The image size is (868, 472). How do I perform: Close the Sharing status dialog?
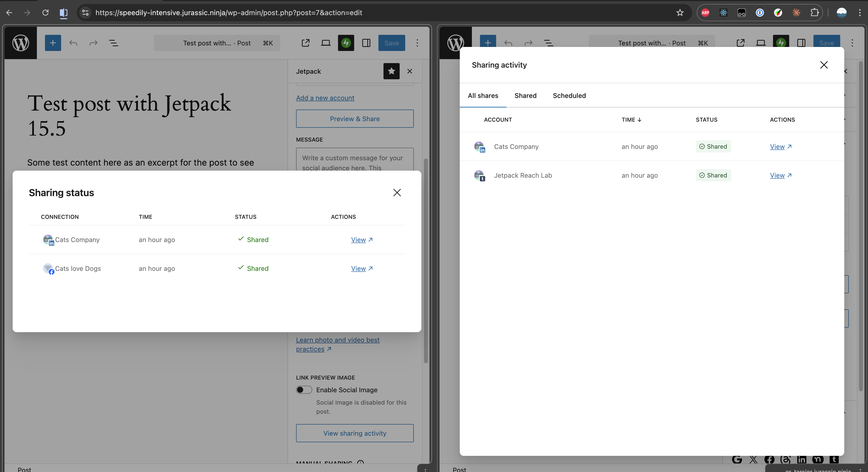(397, 193)
